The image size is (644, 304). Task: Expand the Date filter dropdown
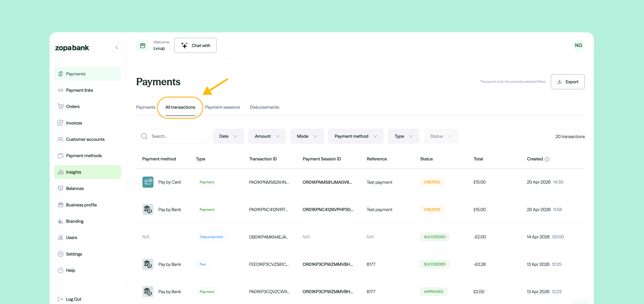228,136
